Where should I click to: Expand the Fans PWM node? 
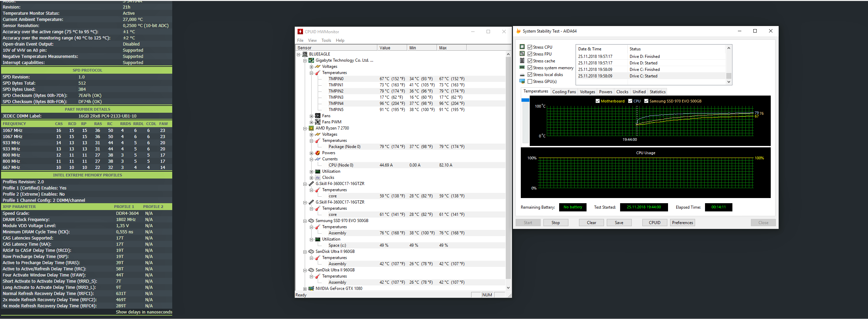312,122
